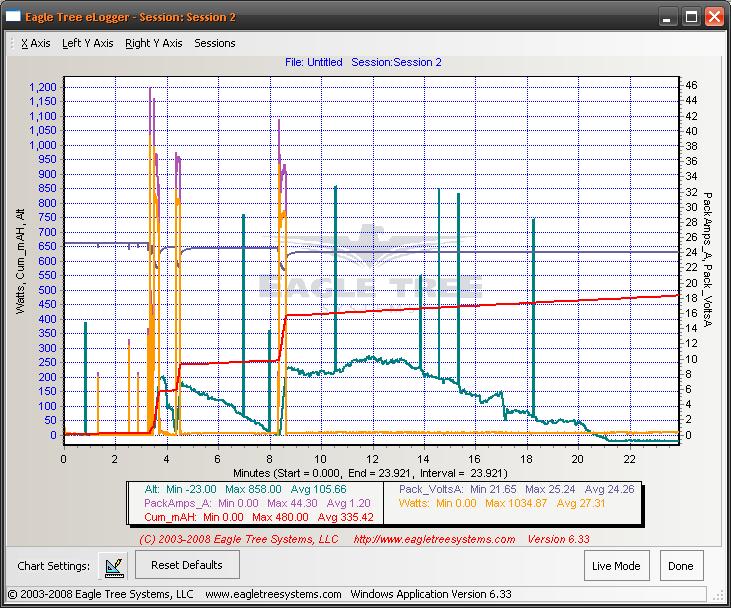This screenshot has height=608, width=731.
Task: Click the 'PackAmps_A, Pack_VoltsA' right axis label
Action: (x=707, y=259)
